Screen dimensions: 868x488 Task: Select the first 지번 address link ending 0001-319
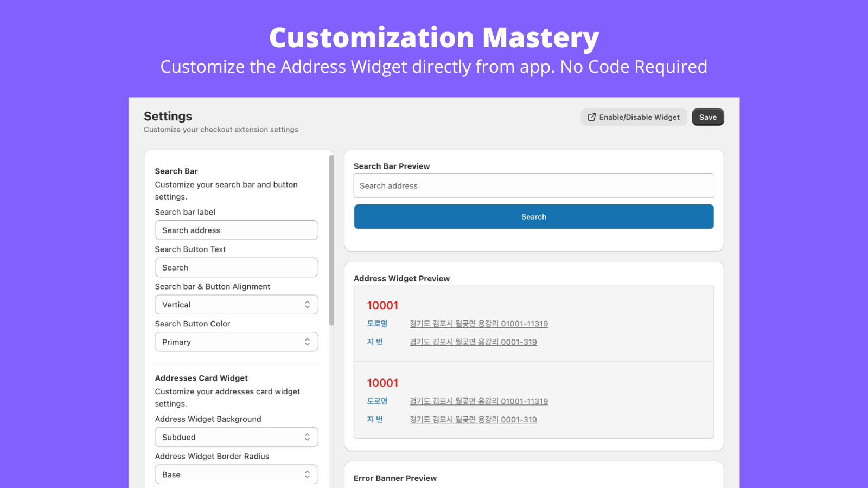(473, 342)
